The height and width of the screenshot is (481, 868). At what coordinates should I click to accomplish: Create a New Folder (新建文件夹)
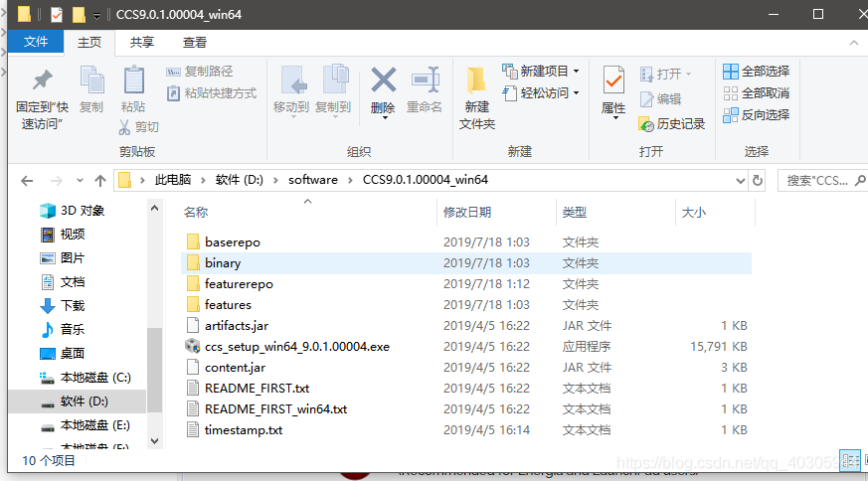pyautogui.click(x=476, y=98)
